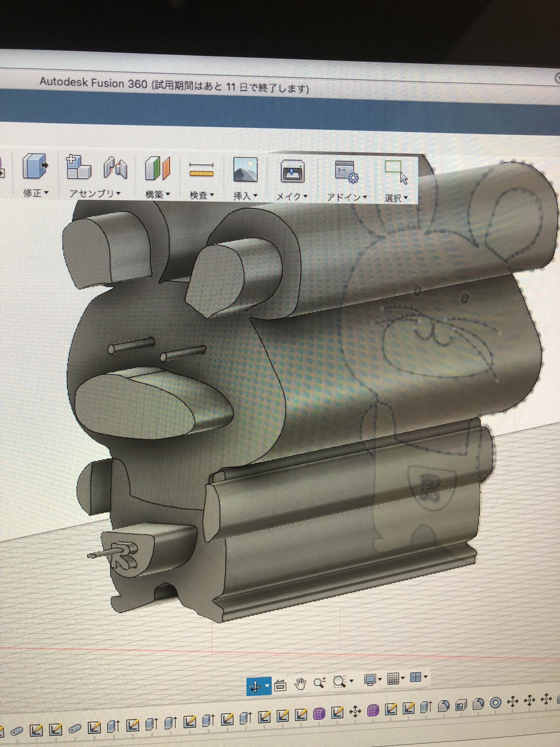560x747 pixels.
Task: Activate the Orbit tool in navigation bar
Action: (x=255, y=686)
